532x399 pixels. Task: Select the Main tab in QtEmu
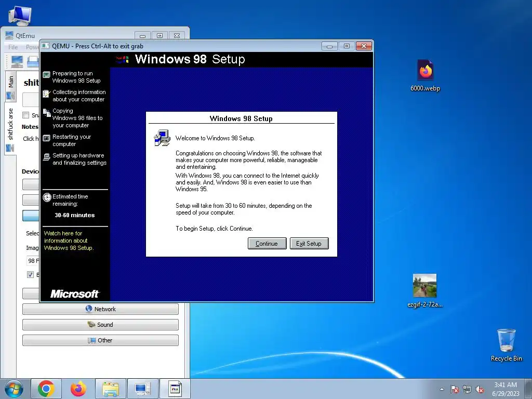10,86
